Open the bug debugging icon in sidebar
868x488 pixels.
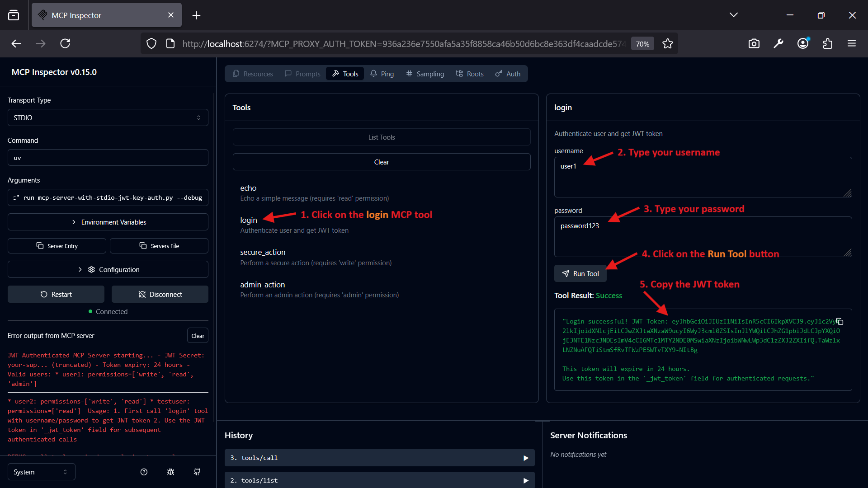click(170, 472)
